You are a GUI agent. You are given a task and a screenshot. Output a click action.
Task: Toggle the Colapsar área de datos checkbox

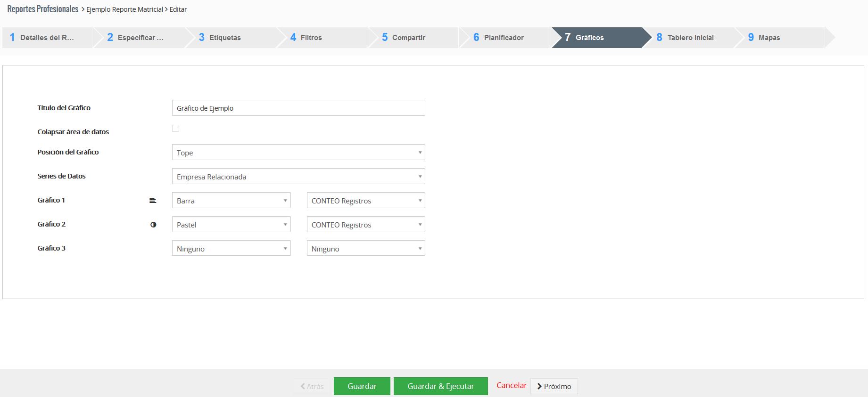175,129
